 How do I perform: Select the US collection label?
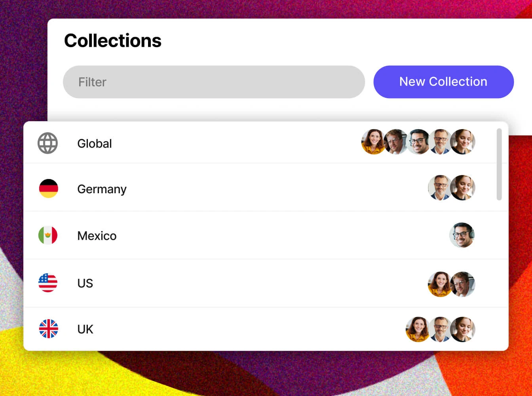pyautogui.click(x=85, y=283)
